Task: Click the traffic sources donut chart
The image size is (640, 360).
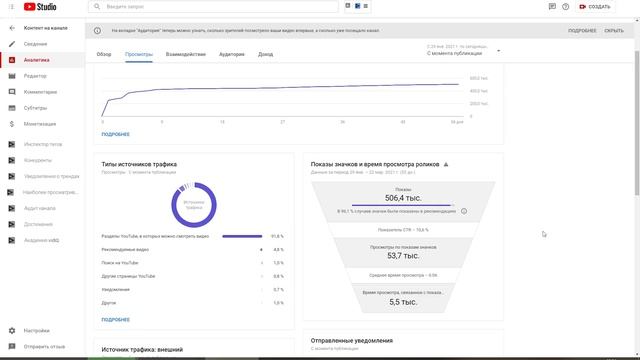Action: [x=194, y=205]
